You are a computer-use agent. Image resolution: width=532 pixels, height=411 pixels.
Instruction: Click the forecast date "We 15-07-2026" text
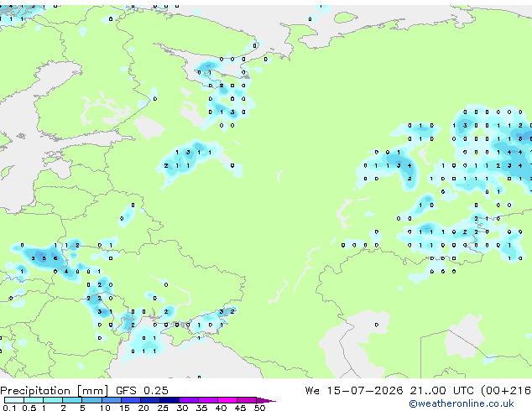[354, 391]
